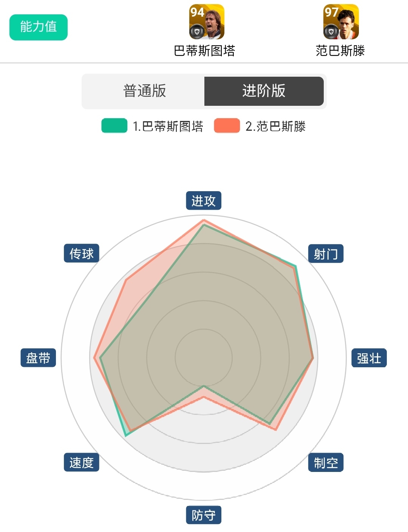Tap the 能力值 button
The image size is (408, 532).
point(39,27)
